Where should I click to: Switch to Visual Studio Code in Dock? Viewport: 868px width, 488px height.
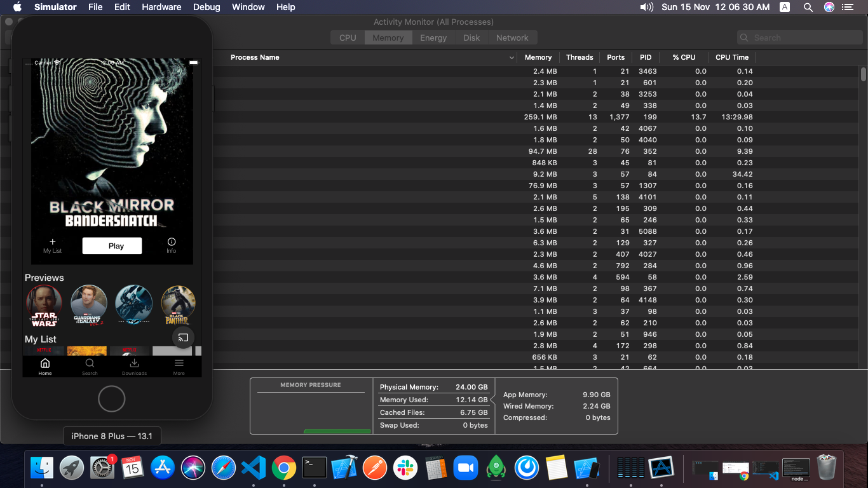(x=254, y=468)
